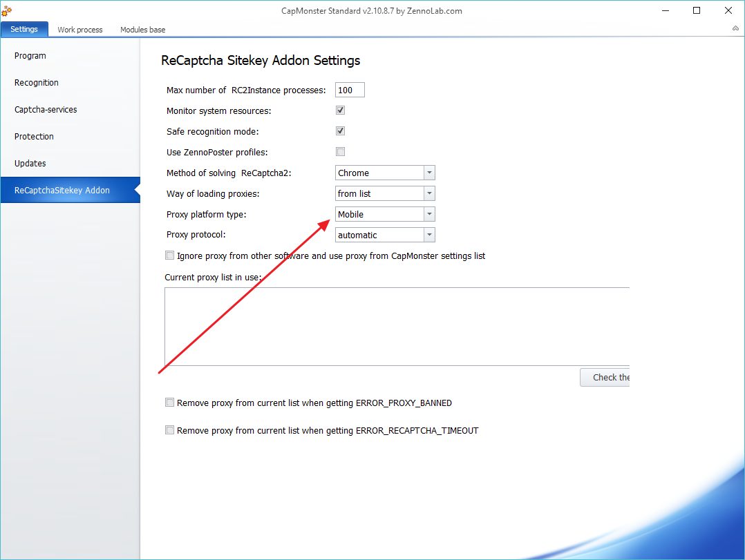Click the 'Proxy protocol:' label
The height and width of the screenshot is (560, 745).
(196, 235)
